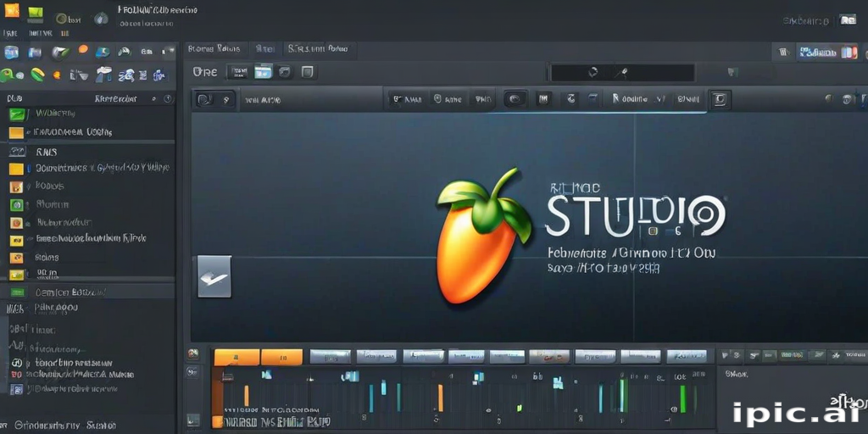Image resolution: width=868 pixels, height=434 pixels.
Task: Click the first labeled button in the second toolbar's three-button group
Action: coord(407,100)
